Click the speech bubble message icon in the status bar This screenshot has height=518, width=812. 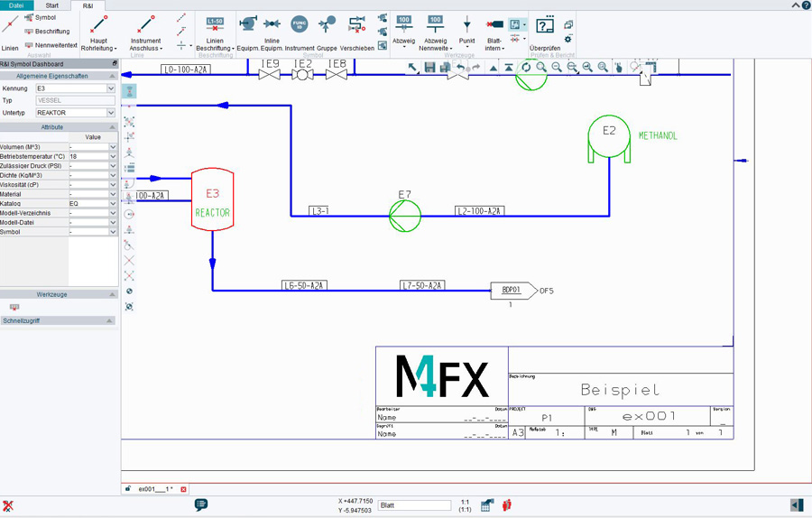pos(201,504)
